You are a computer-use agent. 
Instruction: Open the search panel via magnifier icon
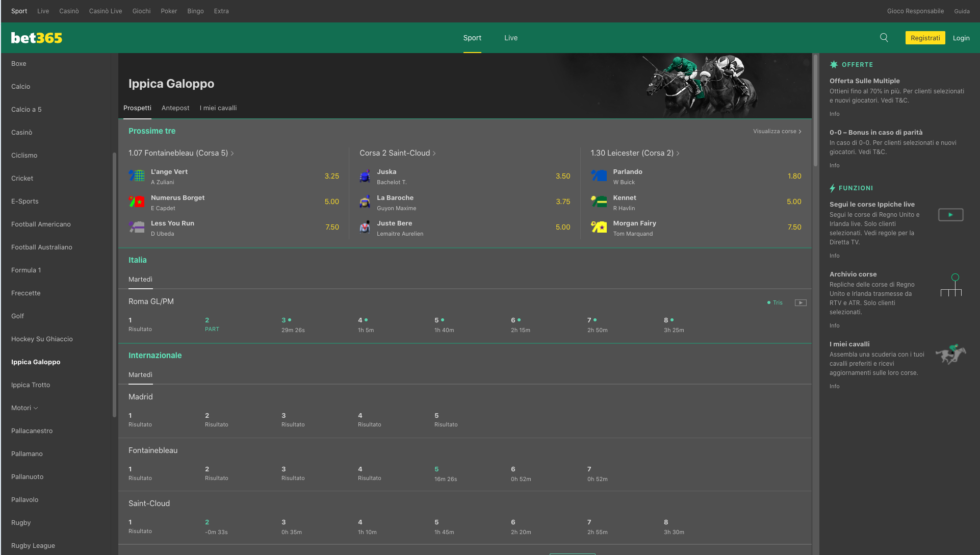[x=884, y=38]
